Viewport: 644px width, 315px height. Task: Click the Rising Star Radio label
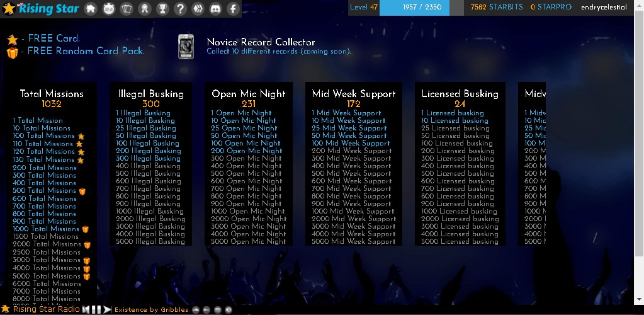47,309
